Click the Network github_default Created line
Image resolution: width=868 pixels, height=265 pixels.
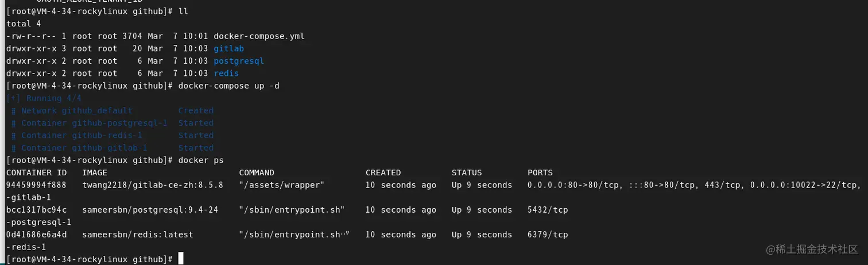[113, 111]
